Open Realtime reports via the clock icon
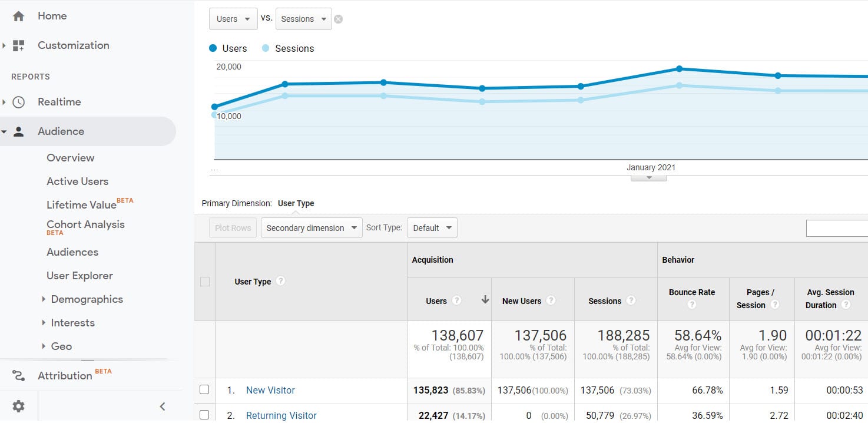The height and width of the screenshot is (423, 868). 17,101
